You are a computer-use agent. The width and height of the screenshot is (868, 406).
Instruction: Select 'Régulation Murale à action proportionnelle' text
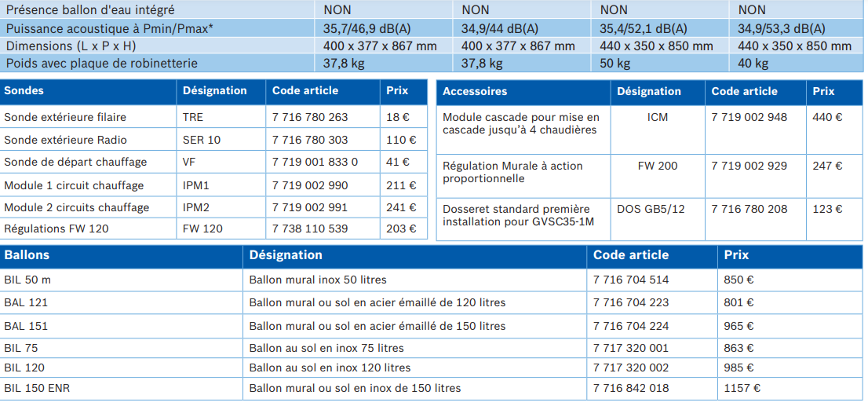point(512,172)
